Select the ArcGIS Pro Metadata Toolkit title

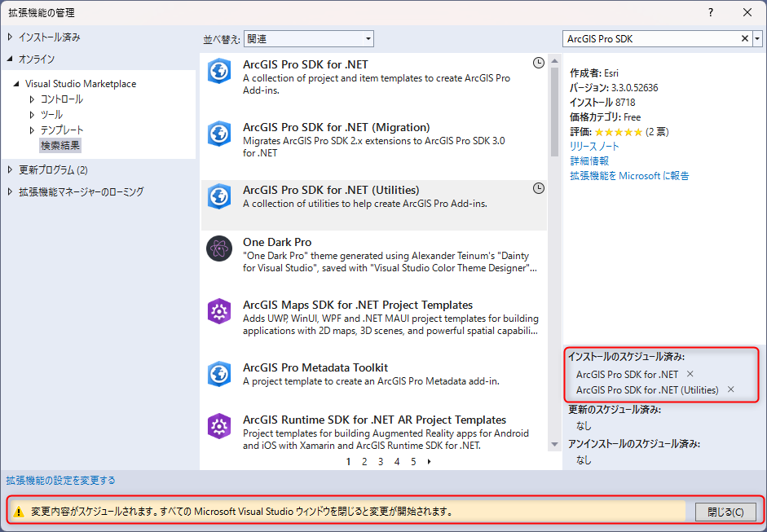click(315, 367)
